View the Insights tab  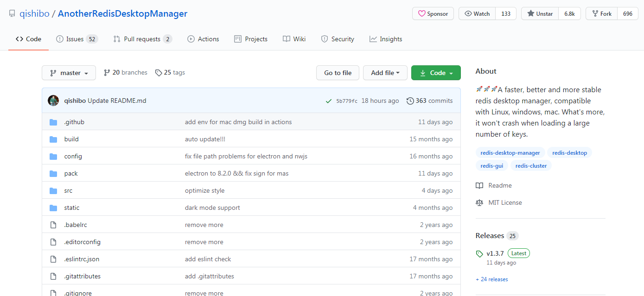tap(386, 39)
